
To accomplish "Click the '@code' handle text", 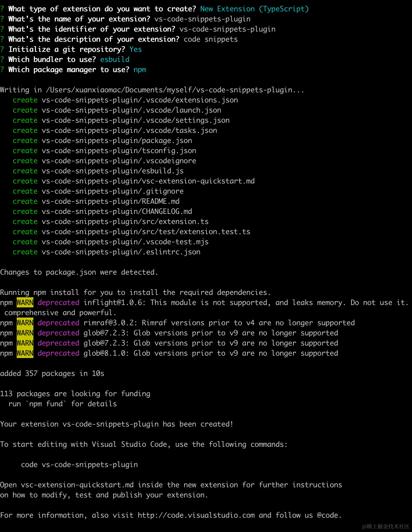I will [327, 515].
